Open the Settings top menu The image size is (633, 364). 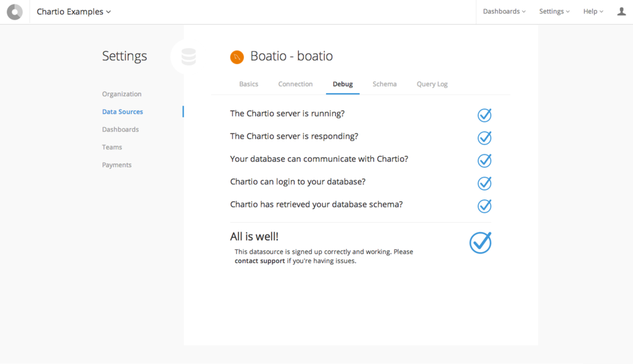(555, 11)
